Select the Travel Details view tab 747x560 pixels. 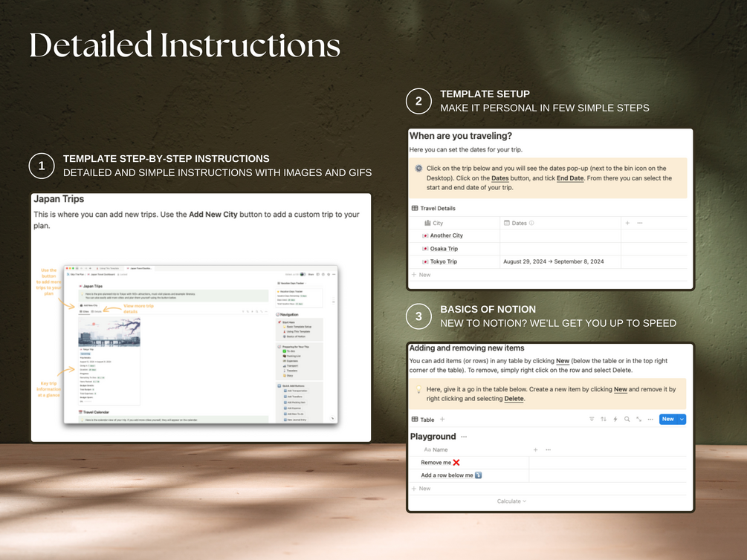pos(433,208)
